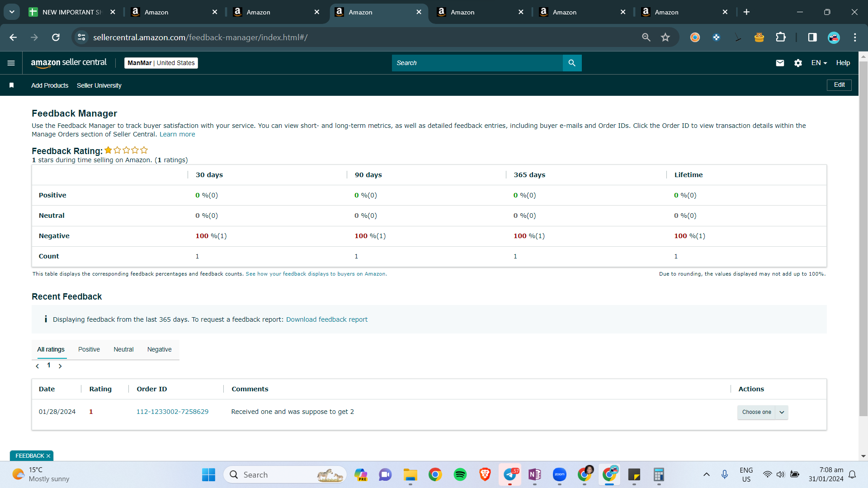Select the feedback date 01/28/2024
This screenshot has height=488, width=868.
[x=57, y=412]
